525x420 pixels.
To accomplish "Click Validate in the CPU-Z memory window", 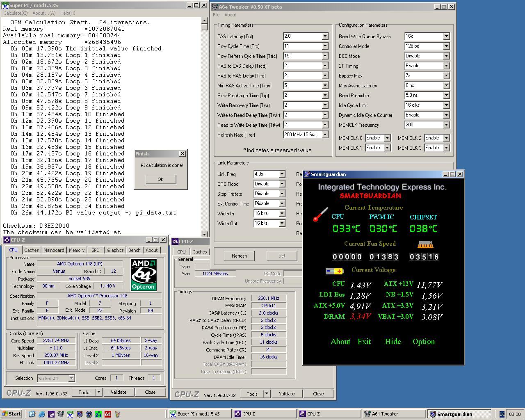I will [287, 394].
